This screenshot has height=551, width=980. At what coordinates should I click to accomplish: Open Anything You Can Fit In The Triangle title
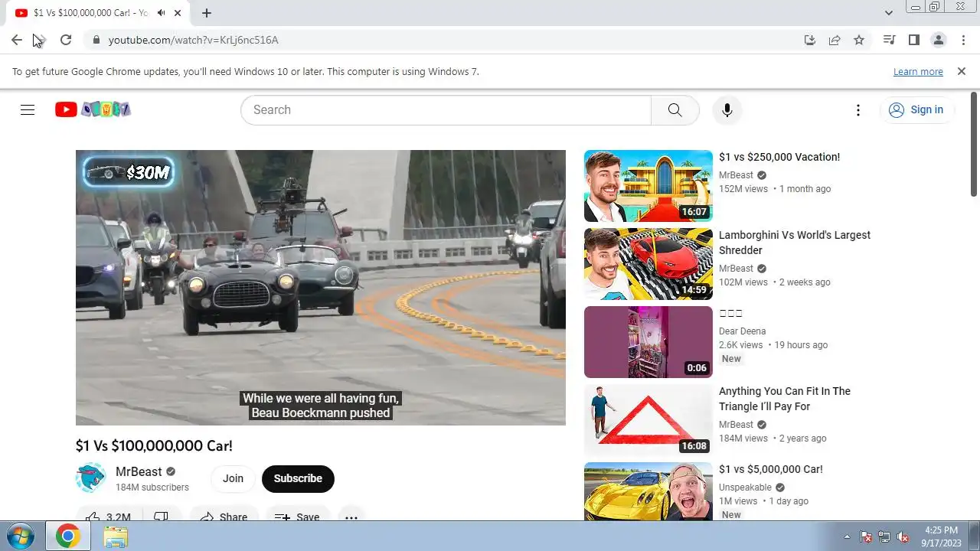785,399
